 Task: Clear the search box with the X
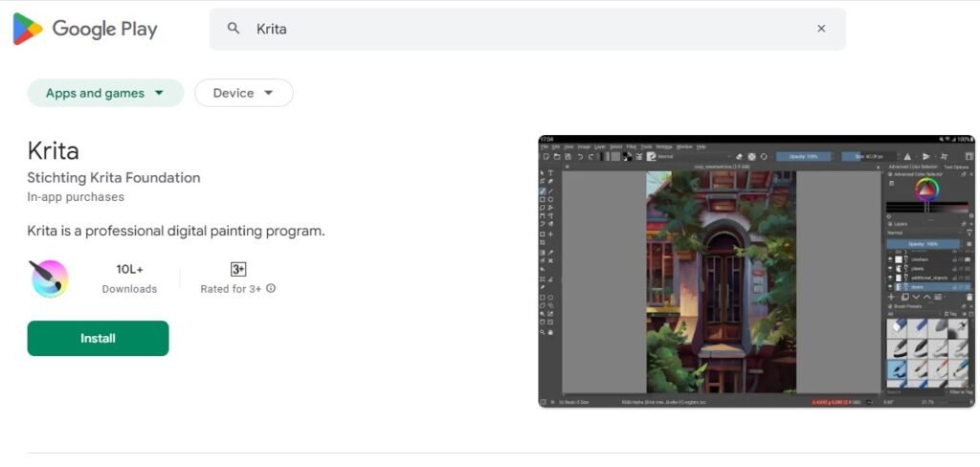[820, 29]
